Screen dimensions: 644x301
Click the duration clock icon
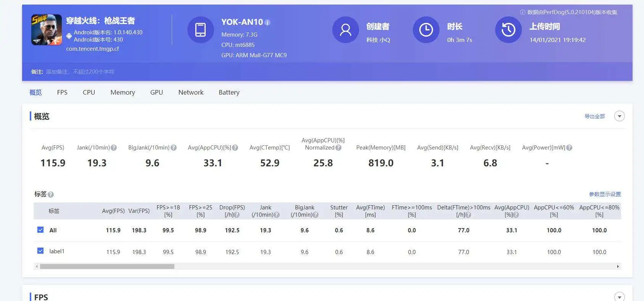coord(426,30)
